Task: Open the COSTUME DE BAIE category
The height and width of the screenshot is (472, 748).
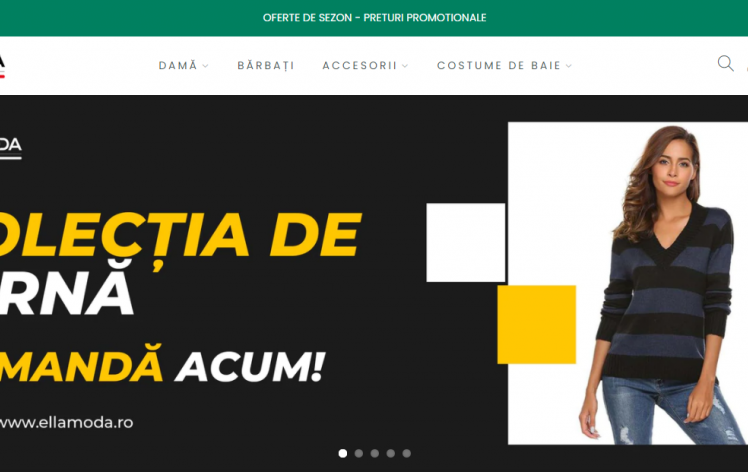Action: (499, 65)
